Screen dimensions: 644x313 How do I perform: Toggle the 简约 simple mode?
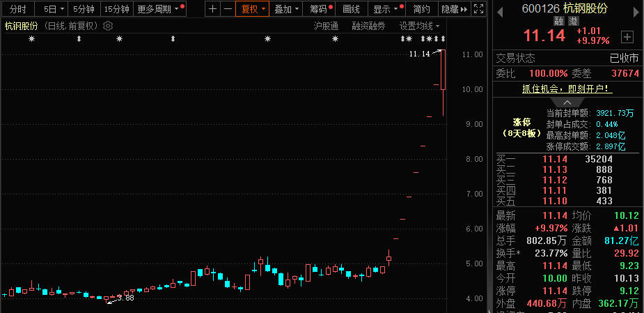pyautogui.click(x=421, y=9)
